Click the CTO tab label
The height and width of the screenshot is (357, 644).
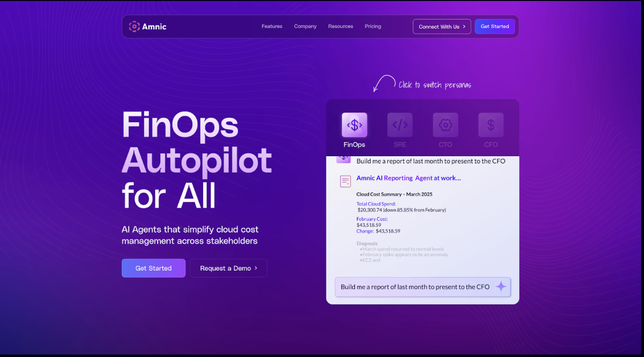coord(445,145)
